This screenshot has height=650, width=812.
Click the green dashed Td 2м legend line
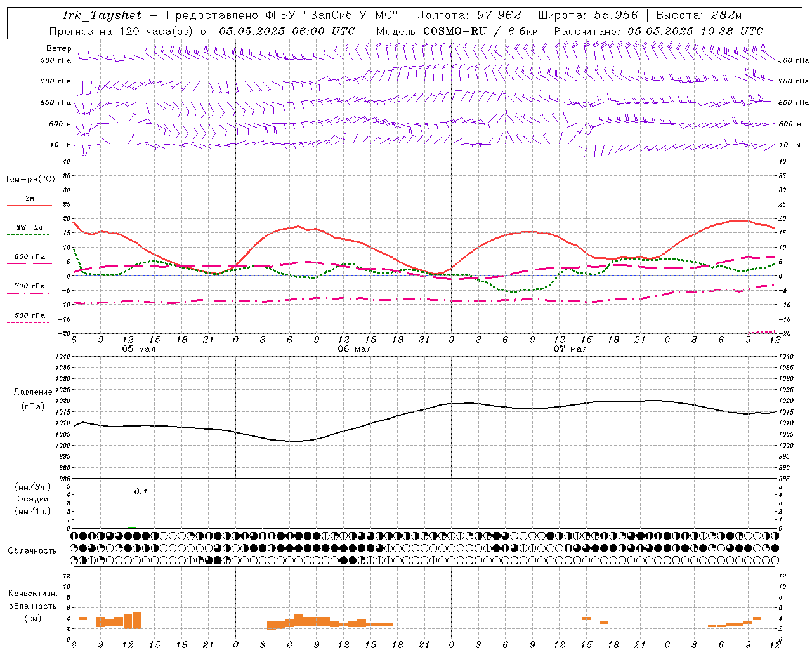(x=28, y=235)
